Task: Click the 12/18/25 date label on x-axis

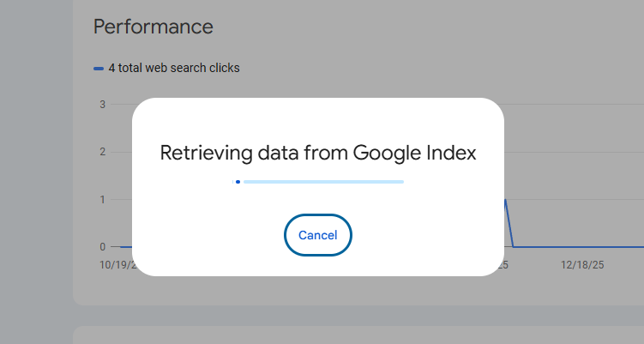Action: (x=582, y=266)
